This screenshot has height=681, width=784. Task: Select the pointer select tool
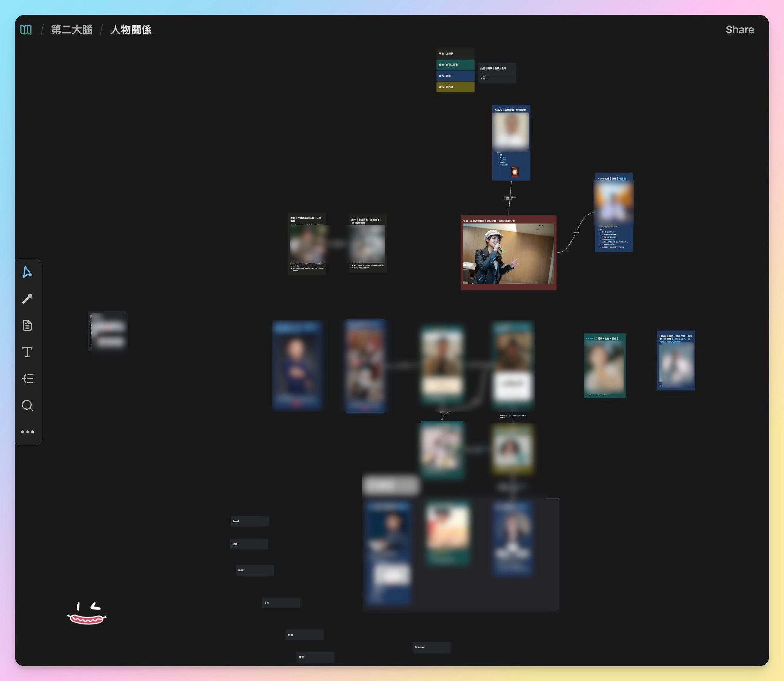click(27, 272)
